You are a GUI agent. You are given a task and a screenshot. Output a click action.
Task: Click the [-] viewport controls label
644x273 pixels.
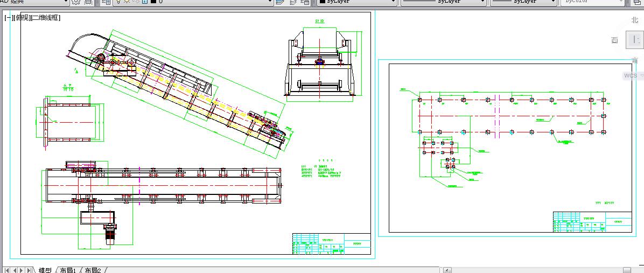coord(9,18)
